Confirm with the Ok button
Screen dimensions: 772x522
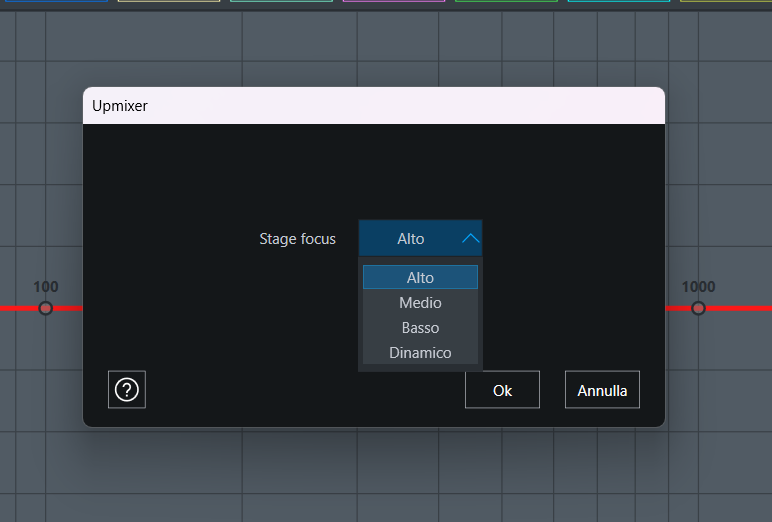(502, 390)
